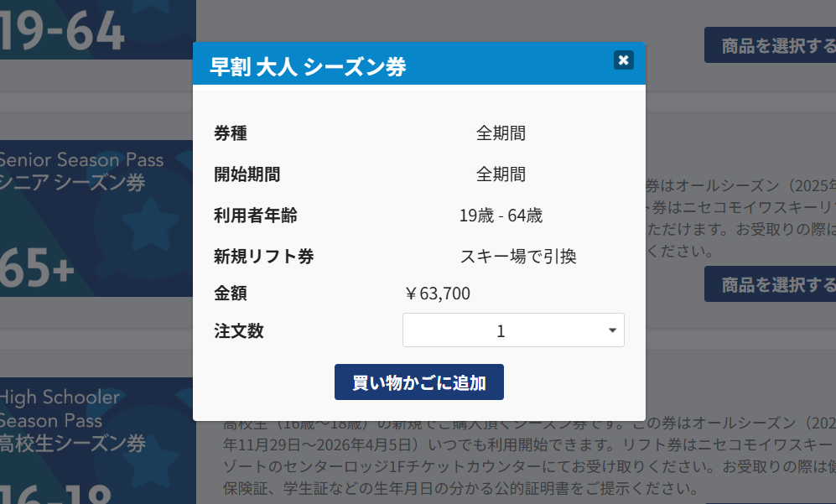Image resolution: width=836 pixels, height=504 pixels.
Task: Click the caret arrow in quantity selector
Action: (612, 330)
